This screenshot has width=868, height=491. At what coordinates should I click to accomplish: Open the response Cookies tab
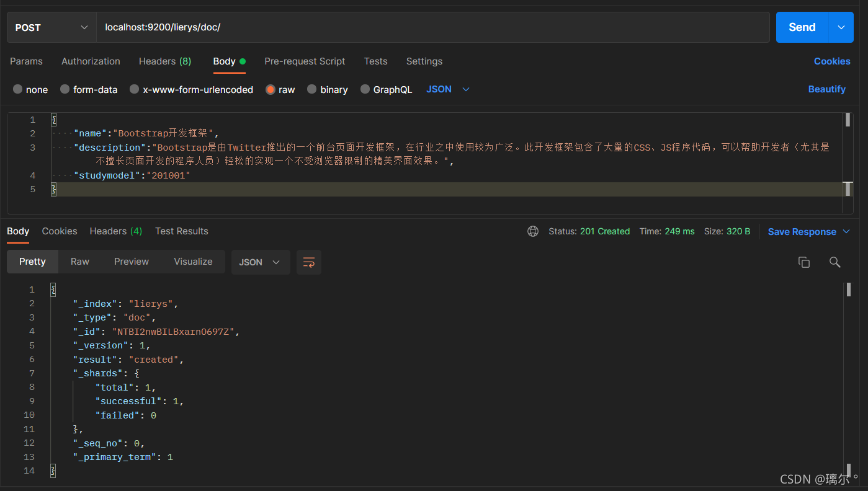tap(60, 231)
